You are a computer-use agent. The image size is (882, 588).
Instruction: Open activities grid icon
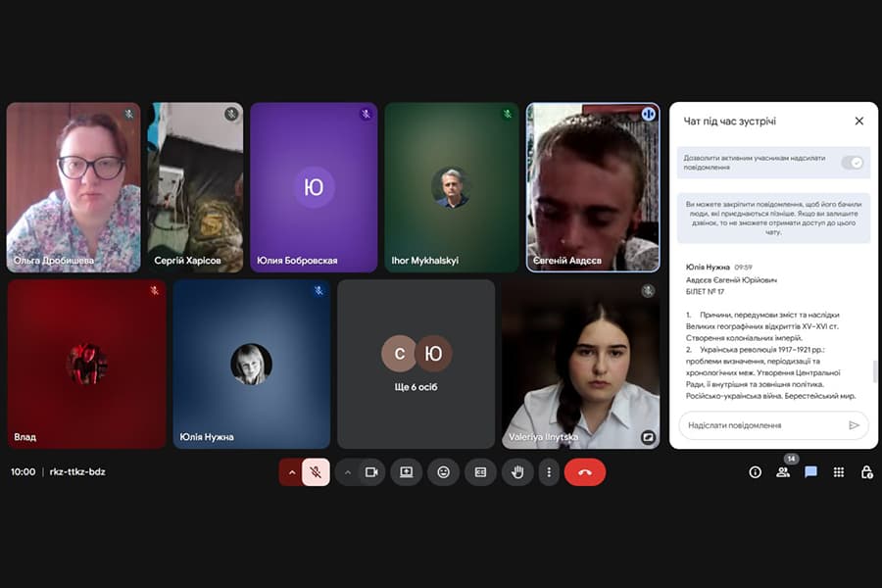click(839, 472)
